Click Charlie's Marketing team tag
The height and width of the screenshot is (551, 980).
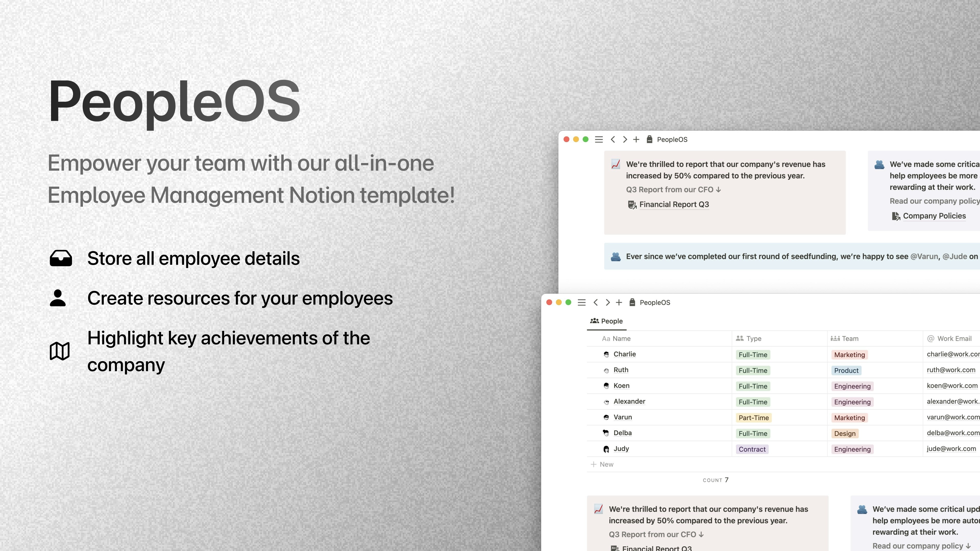(x=850, y=355)
